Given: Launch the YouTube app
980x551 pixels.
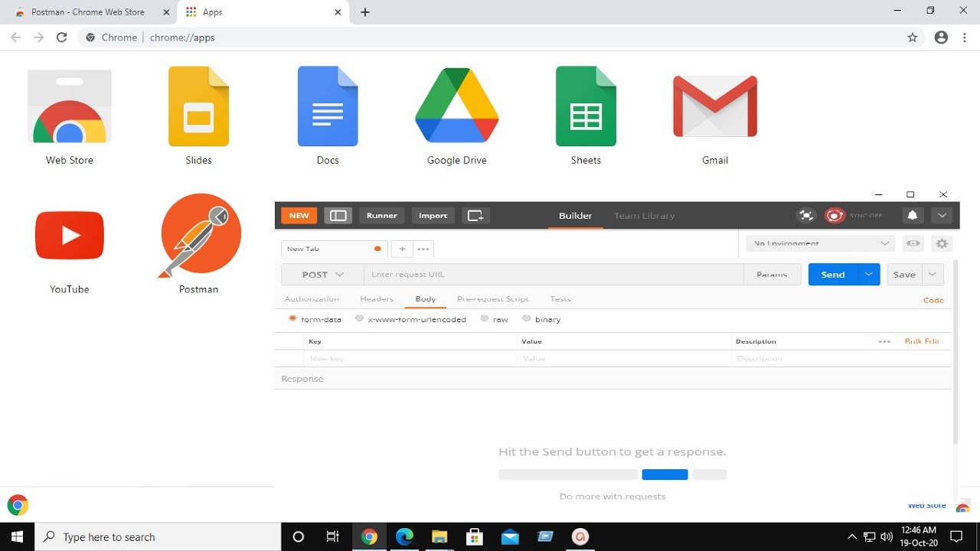Looking at the screenshot, I should click(70, 235).
